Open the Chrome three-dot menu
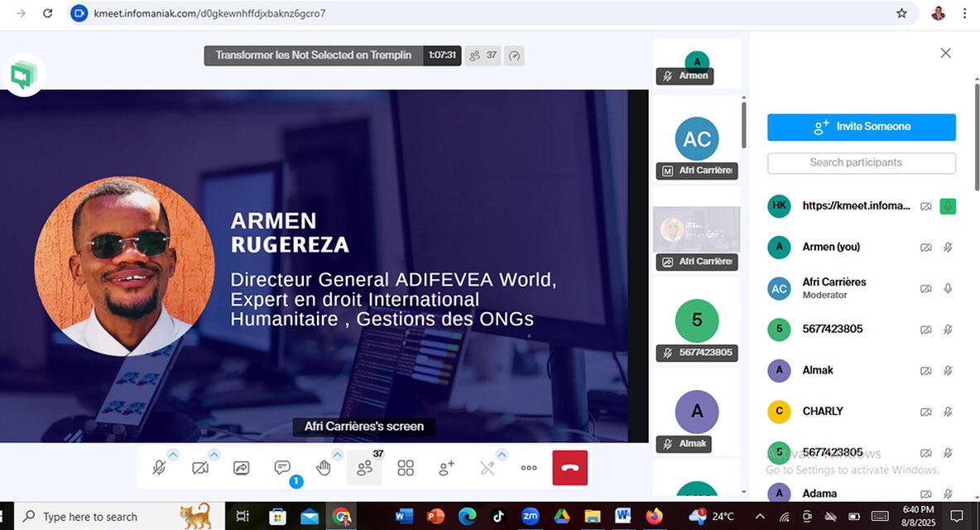Image resolution: width=980 pixels, height=530 pixels. 964,13
